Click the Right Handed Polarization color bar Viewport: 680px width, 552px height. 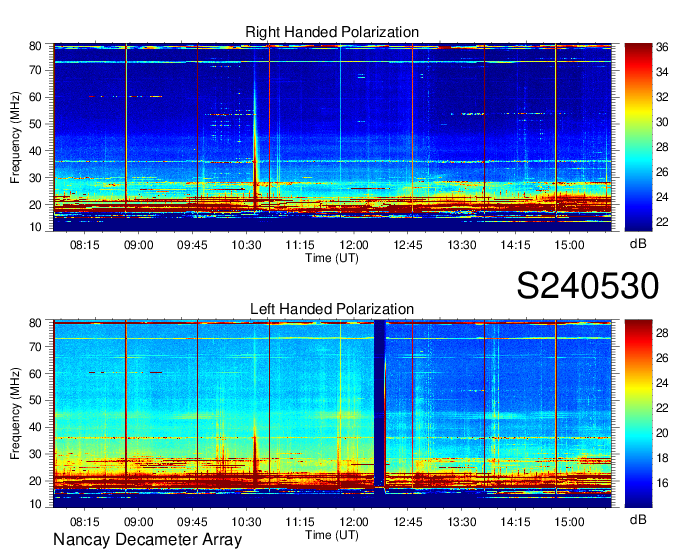(x=638, y=137)
